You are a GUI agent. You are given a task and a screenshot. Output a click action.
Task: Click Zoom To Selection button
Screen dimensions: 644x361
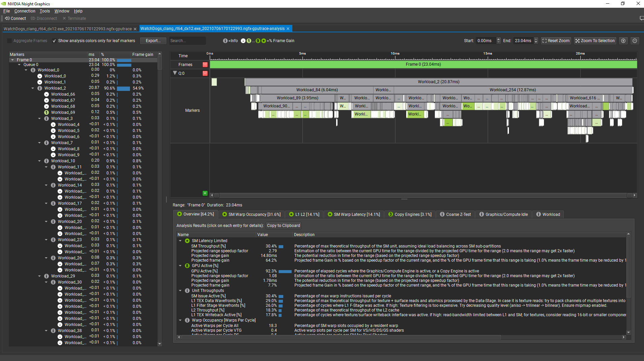(595, 41)
